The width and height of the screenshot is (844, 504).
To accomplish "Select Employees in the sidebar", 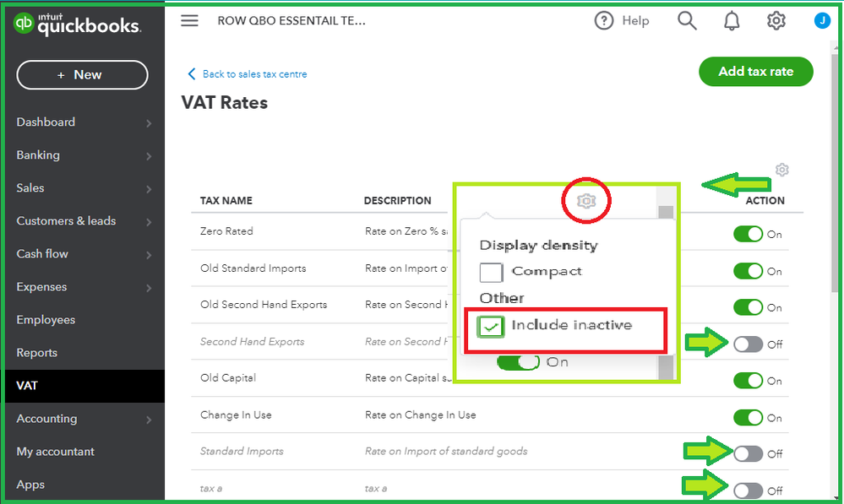I will tap(46, 320).
